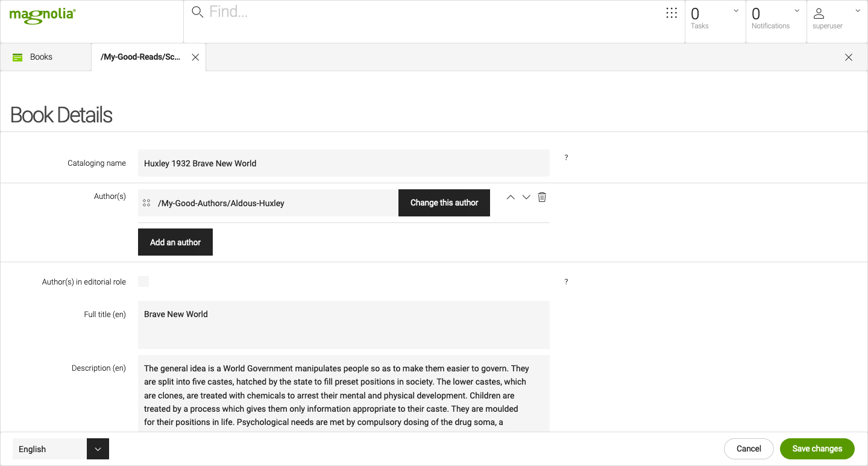Click the Find search magnifier icon
The width and height of the screenshot is (868, 466).
pos(197,11)
